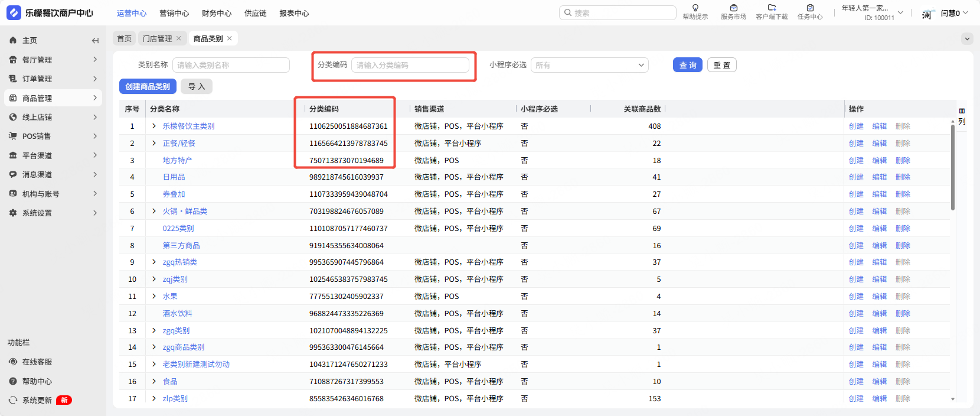Click the 客户端下载 icon

pos(772,8)
